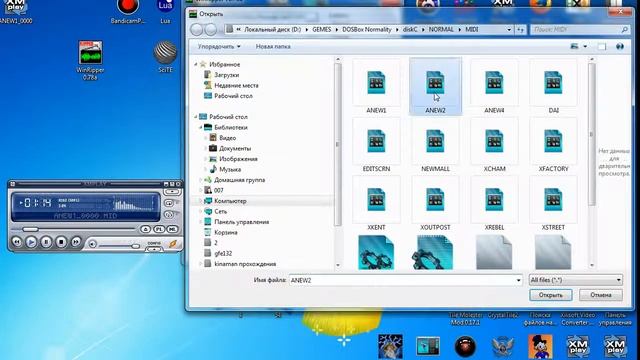This screenshot has width=640, height=360.
Task: Select Загрузки in navigation pane
Action: (x=227, y=75)
